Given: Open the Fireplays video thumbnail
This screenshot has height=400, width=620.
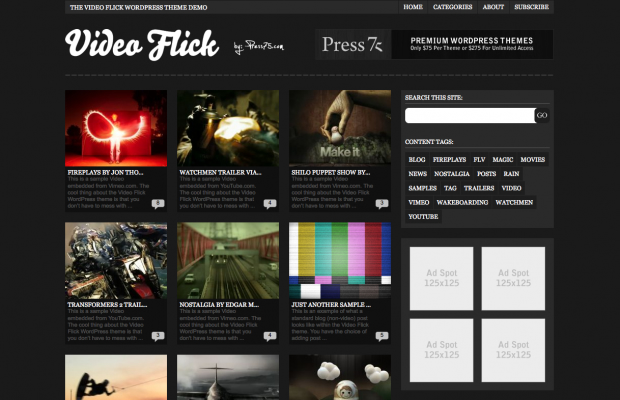Looking at the screenshot, I should coord(116,128).
